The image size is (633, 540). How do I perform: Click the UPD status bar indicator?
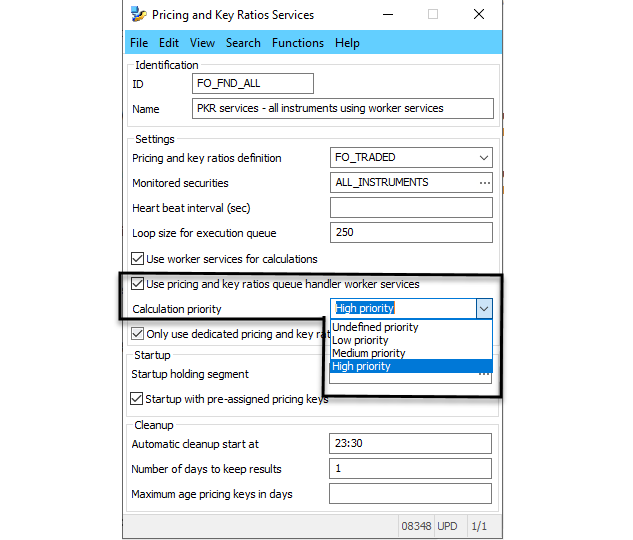(x=448, y=526)
